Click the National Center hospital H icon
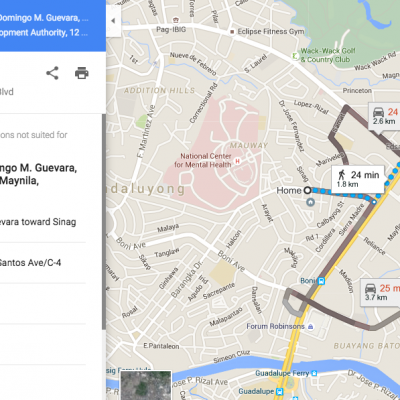Image resolution: width=400 pixels, height=400 pixels. click(x=238, y=161)
